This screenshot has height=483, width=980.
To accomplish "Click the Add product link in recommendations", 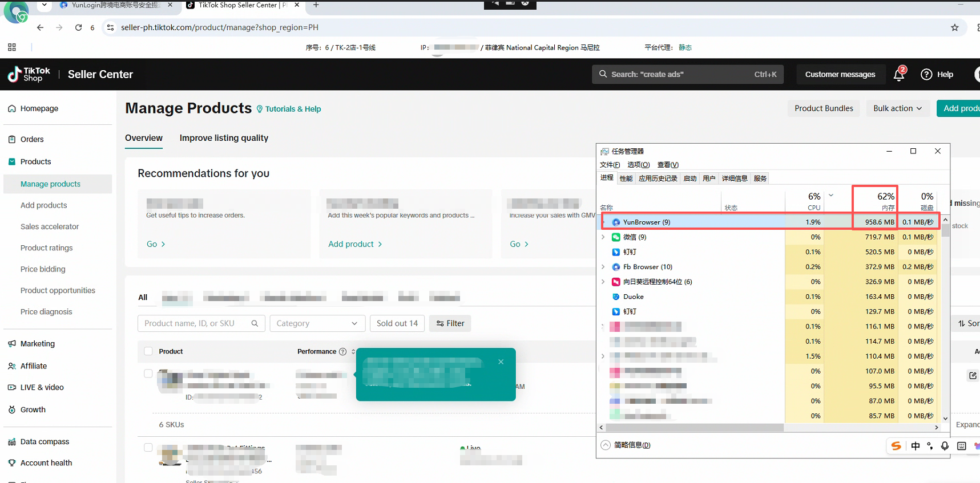I will click(355, 244).
